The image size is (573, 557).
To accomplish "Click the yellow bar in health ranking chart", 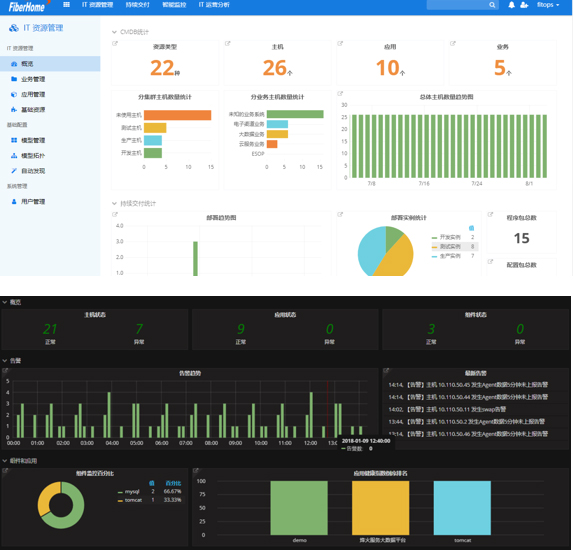I will 380,508.
